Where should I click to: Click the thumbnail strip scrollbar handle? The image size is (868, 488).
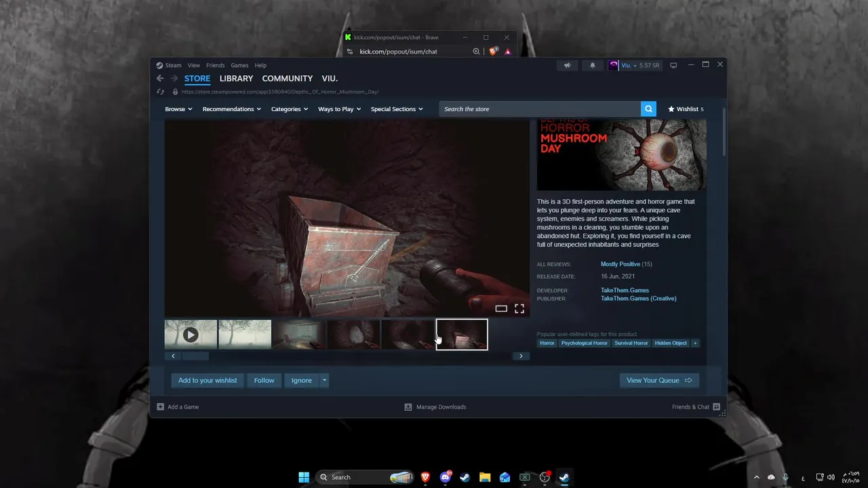click(x=195, y=356)
